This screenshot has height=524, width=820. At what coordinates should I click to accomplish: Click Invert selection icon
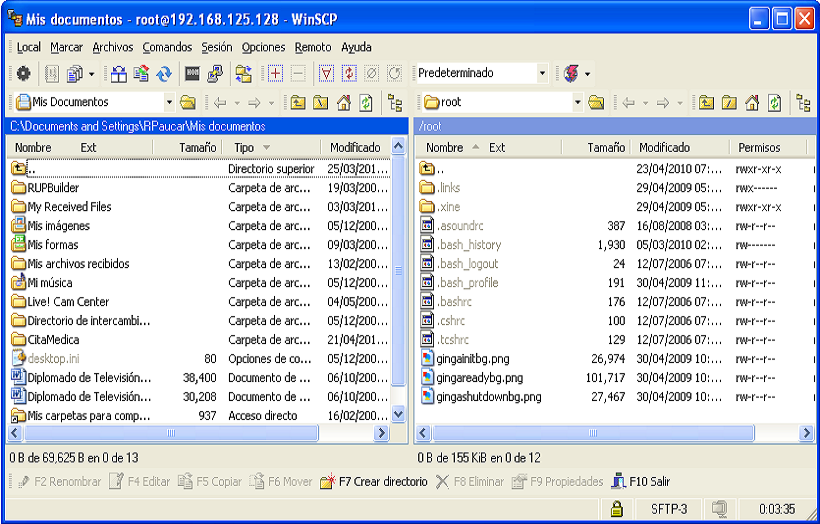pos(349,74)
